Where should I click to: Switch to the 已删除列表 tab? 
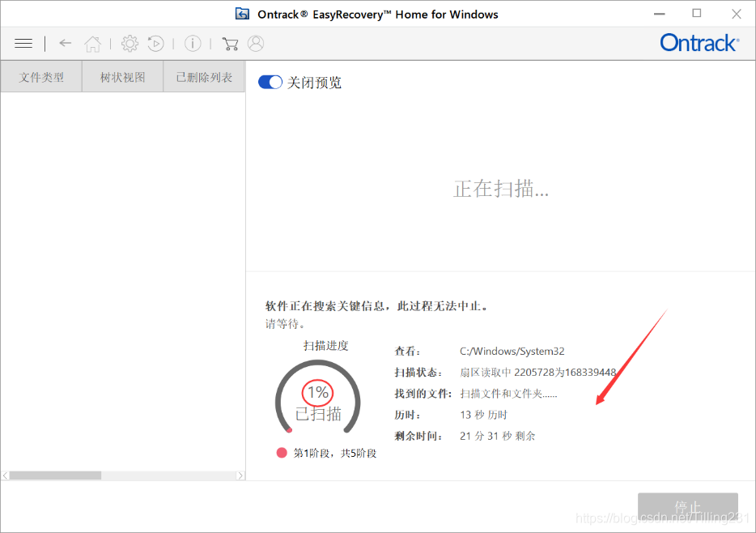coord(204,77)
